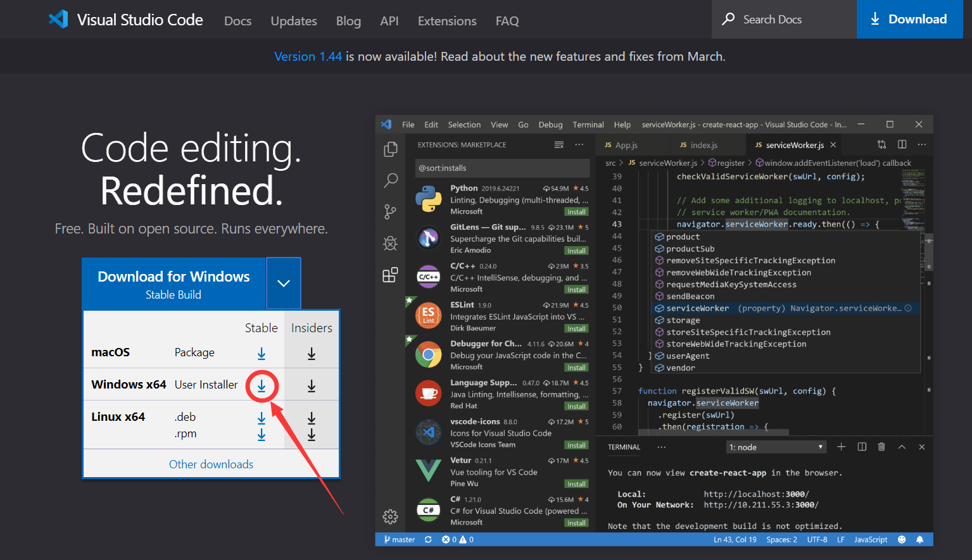Open Extensions icon in activity bar
Screen dimensions: 972x560
coord(391,275)
